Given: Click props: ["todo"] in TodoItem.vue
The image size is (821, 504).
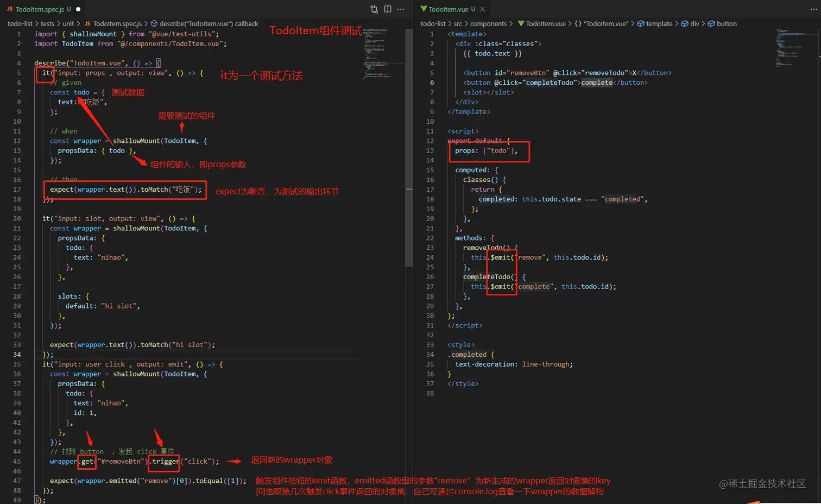Looking at the screenshot, I should (x=487, y=150).
